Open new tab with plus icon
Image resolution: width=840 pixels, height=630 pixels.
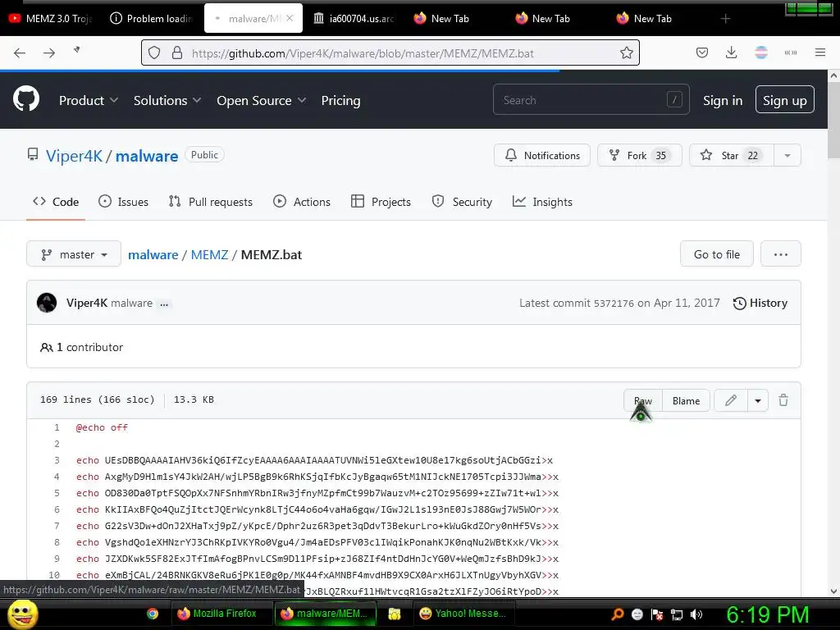[725, 19]
